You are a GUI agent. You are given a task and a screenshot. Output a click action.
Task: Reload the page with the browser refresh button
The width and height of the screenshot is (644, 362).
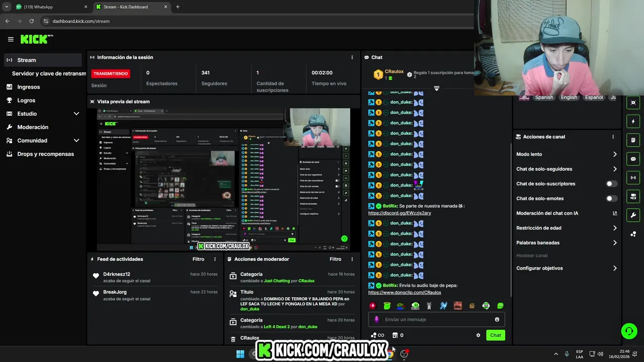click(x=31, y=21)
